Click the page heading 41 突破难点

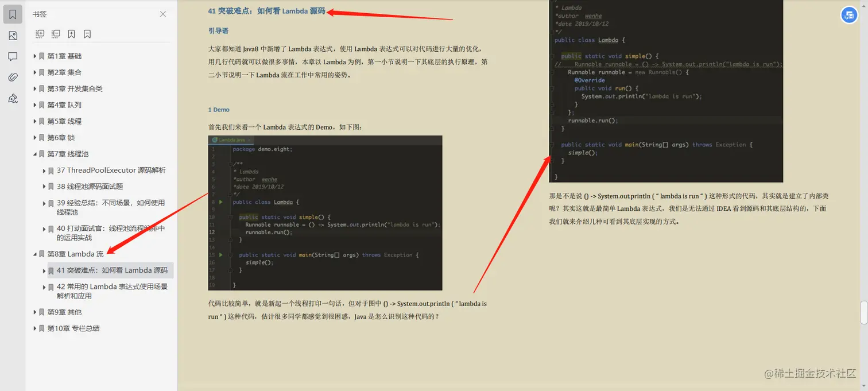click(266, 11)
